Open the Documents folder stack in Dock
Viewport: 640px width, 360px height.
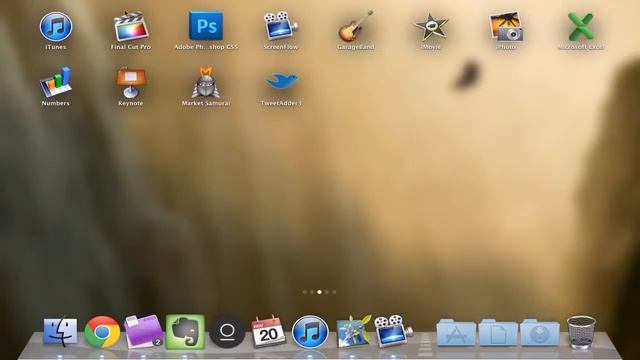498,332
